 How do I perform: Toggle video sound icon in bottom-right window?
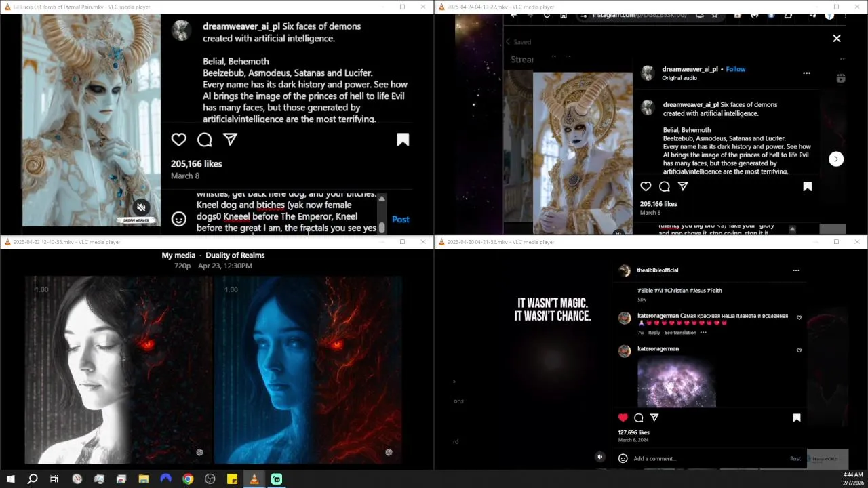click(600, 457)
